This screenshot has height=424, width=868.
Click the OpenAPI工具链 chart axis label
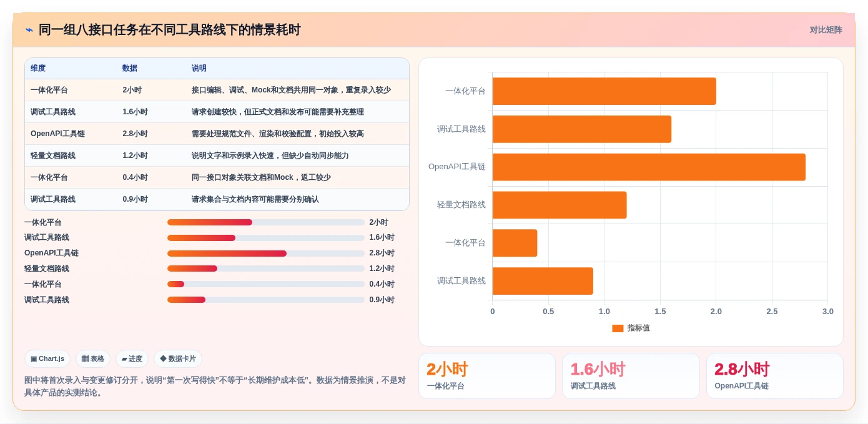(x=457, y=167)
